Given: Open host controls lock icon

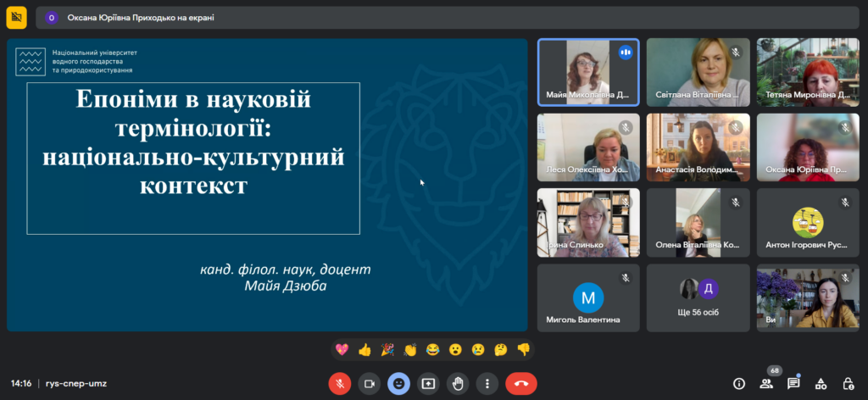Looking at the screenshot, I should pyautogui.click(x=848, y=383).
